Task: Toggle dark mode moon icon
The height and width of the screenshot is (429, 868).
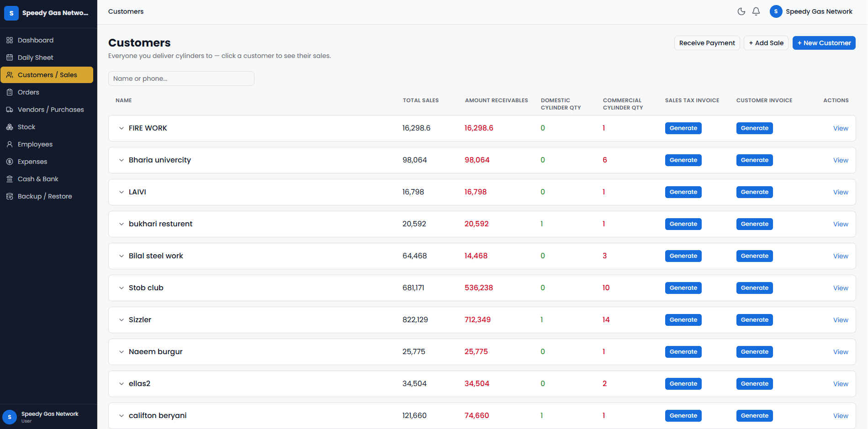Action: 741,11
